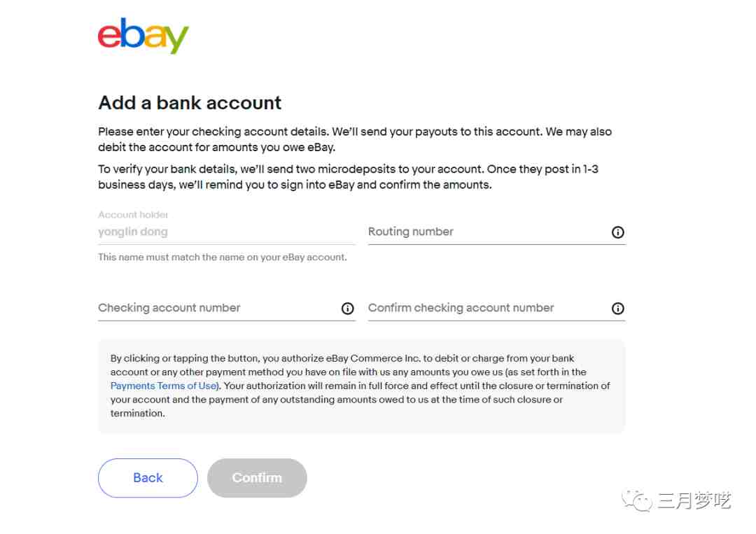Click the 三月梦呓 watermark text
The image size is (756, 534).
click(x=694, y=500)
